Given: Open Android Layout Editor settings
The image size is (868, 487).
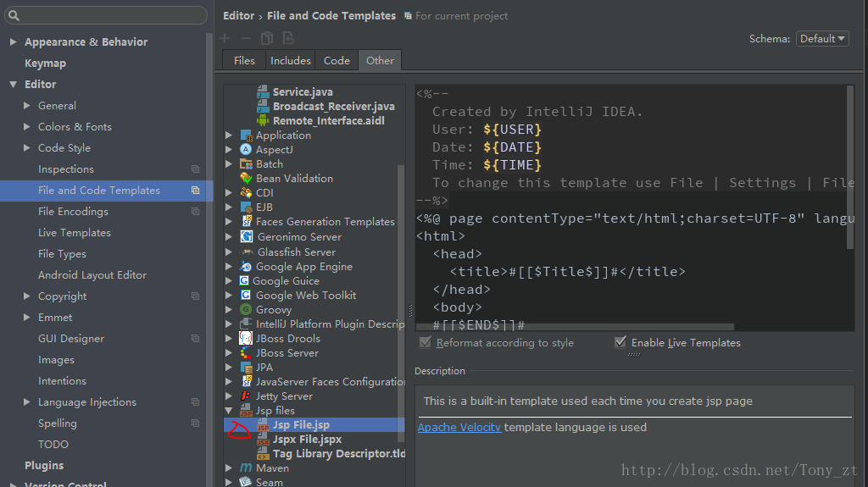Looking at the screenshot, I should (92, 275).
